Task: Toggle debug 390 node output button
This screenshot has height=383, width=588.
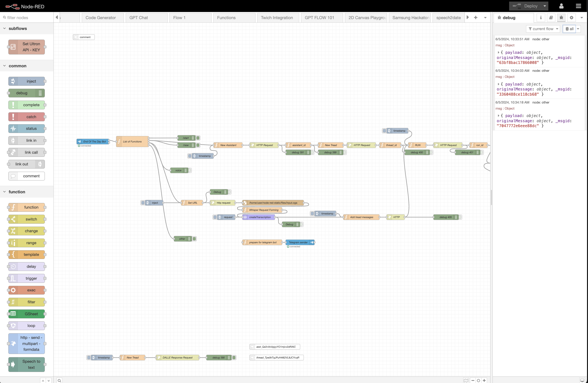Action: click(234, 357)
